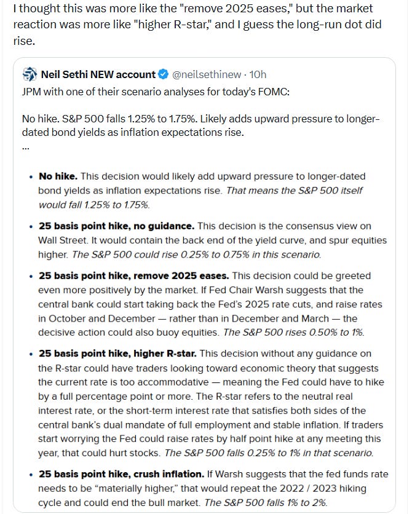Viewport: 420px width, 514px height.
Task: Click the 'remove 2025 eases' bullet heading
Action: pyautogui.click(x=134, y=275)
